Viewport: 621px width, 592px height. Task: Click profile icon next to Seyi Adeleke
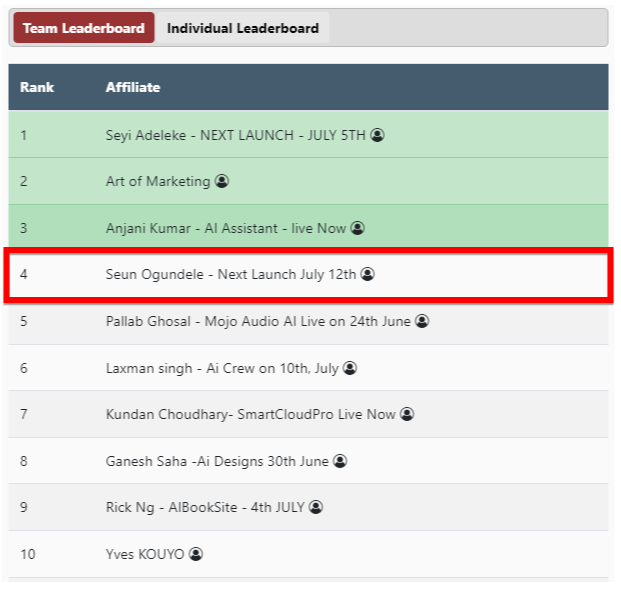[x=377, y=135]
